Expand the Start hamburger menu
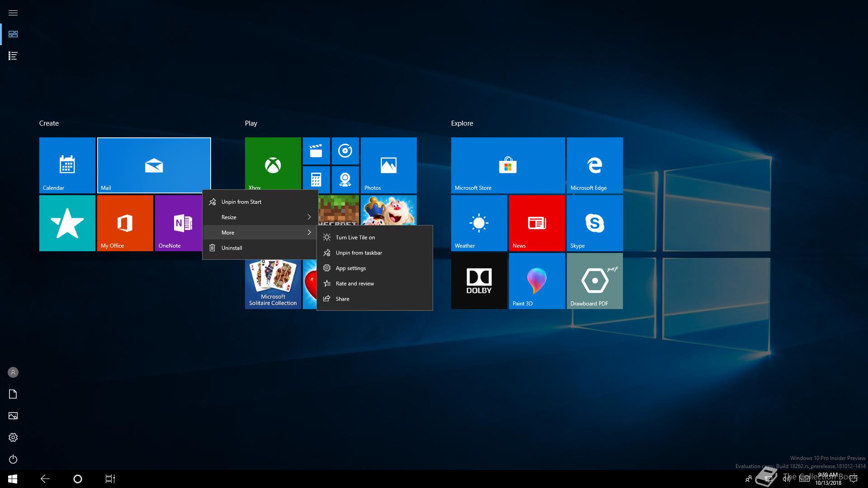The height and width of the screenshot is (488, 868). tap(13, 13)
